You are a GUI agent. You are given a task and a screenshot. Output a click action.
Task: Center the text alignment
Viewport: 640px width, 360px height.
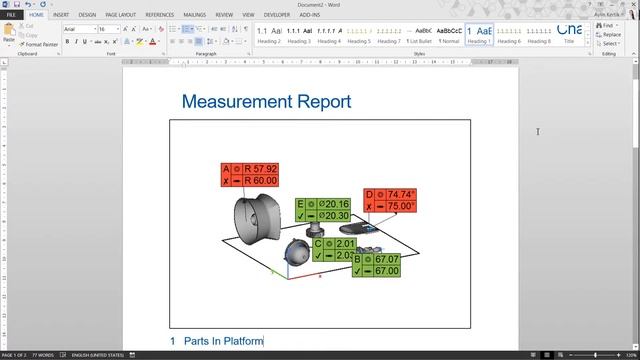181,42
